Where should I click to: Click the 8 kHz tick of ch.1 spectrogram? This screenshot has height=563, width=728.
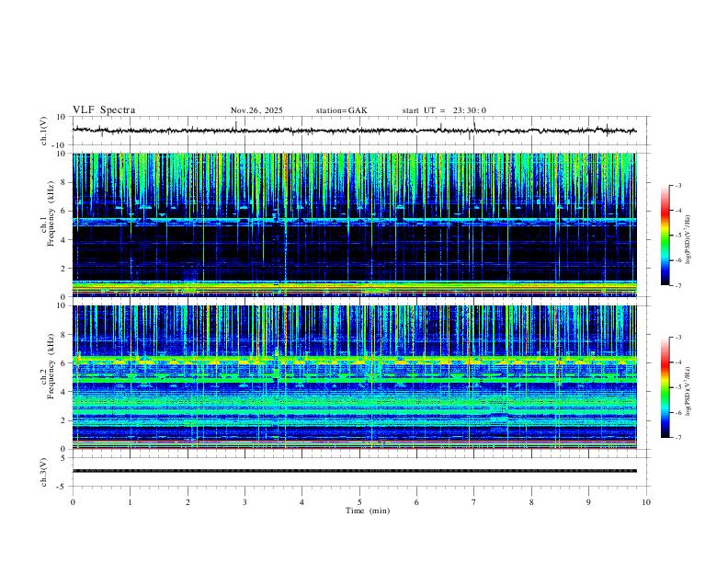pyautogui.click(x=64, y=182)
